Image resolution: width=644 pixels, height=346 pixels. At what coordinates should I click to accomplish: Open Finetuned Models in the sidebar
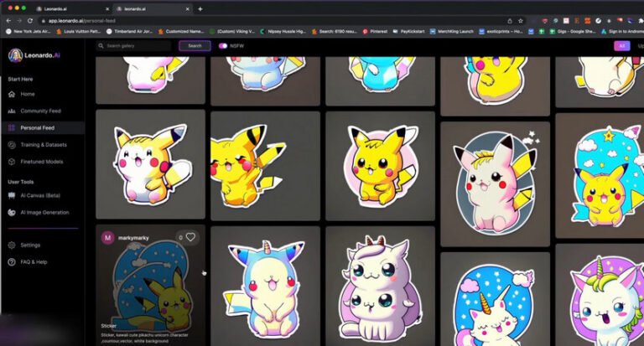tap(41, 162)
